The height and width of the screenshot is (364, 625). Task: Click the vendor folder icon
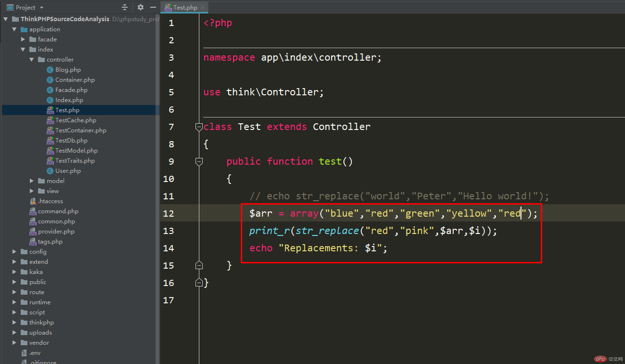pyautogui.click(x=24, y=343)
